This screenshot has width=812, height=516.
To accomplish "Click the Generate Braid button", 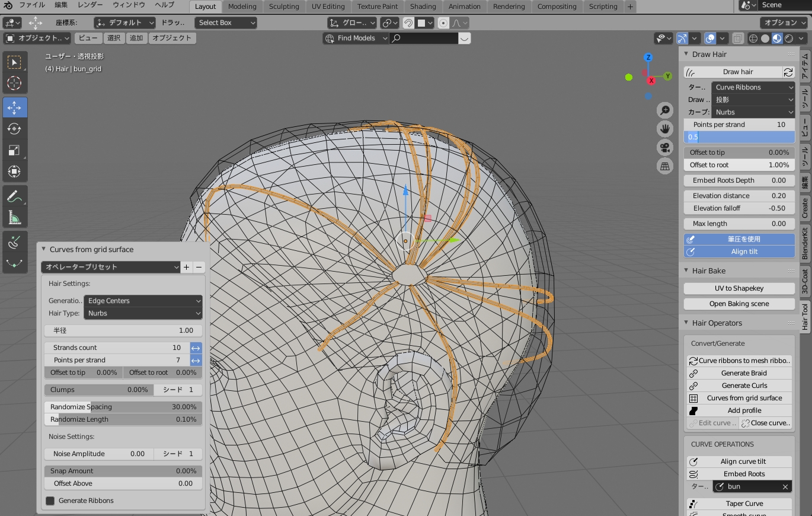I will pos(744,373).
